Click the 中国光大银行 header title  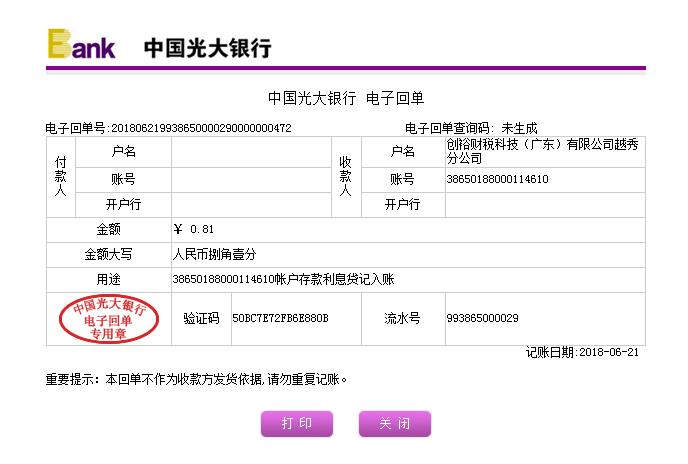click(208, 48)
